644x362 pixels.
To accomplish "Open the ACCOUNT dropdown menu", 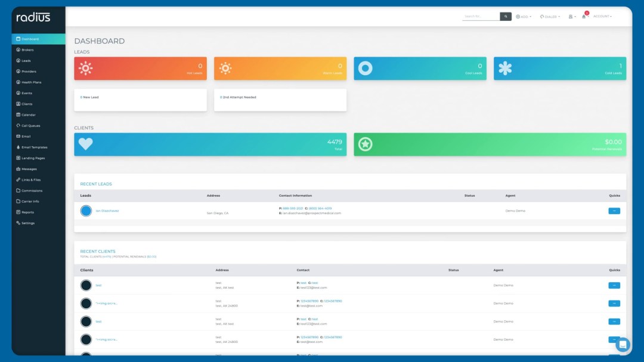I will pyautogui.click(x=602, y=17).
